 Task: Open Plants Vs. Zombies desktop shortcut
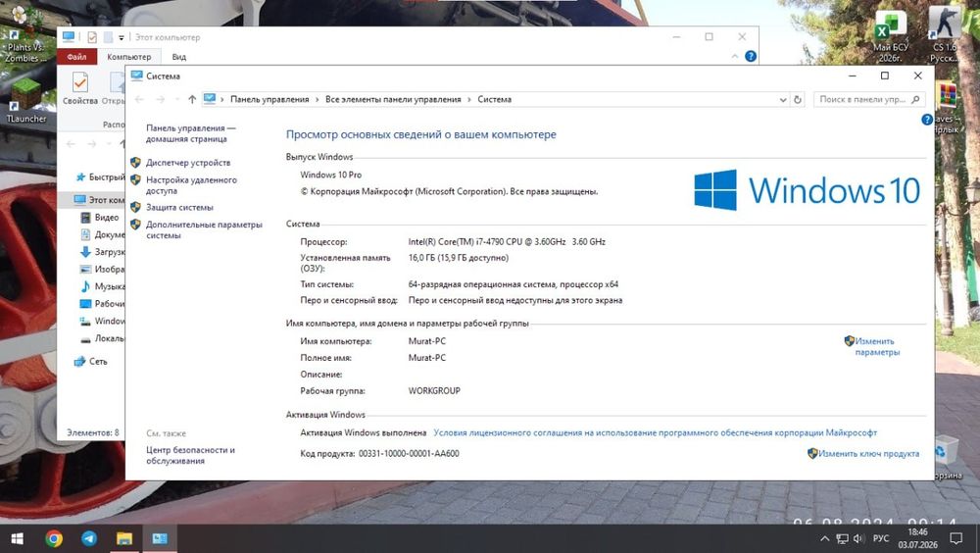[x=25, y=35]
